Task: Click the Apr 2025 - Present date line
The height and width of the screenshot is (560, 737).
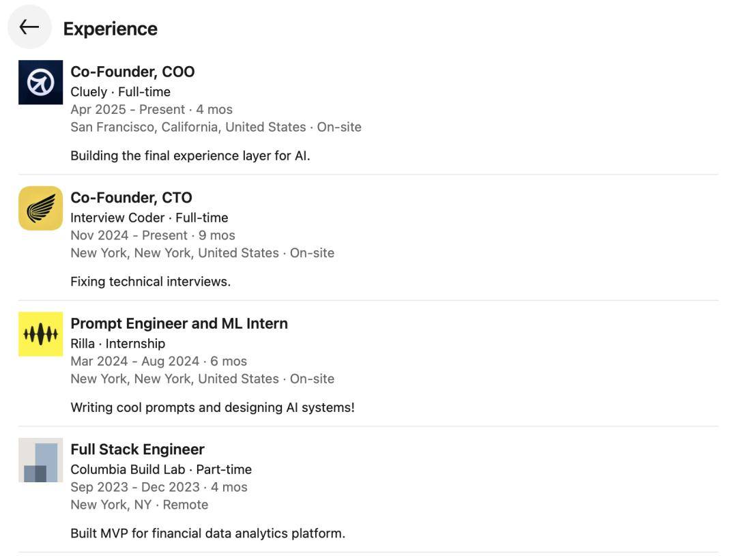Action: (x=151, y=109)
